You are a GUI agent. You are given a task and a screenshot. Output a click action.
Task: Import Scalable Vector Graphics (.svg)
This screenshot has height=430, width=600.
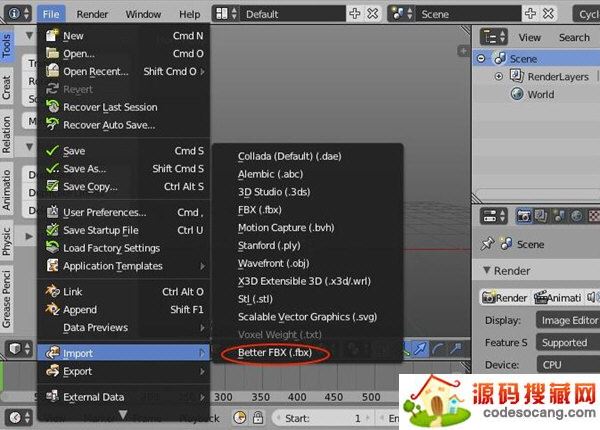pyautogui.click(x=308, y=317)
